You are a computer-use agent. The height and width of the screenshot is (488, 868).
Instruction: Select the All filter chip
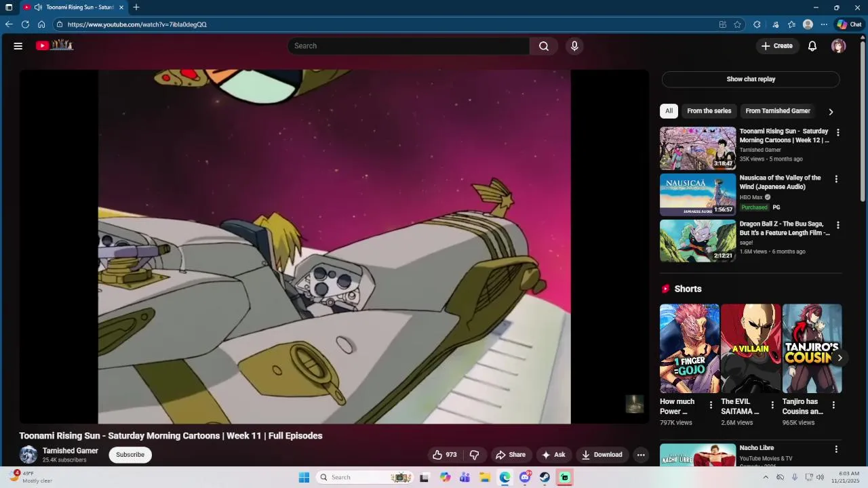tap(669, 111)
